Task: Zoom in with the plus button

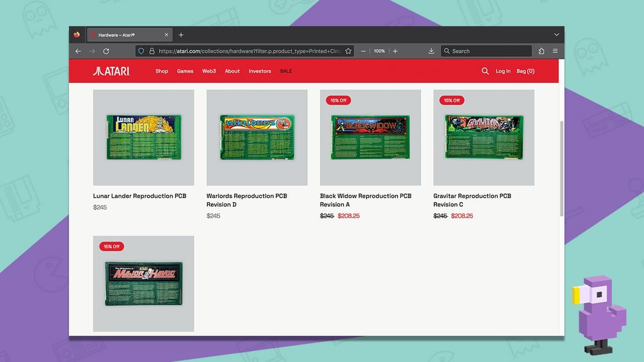Action: (x=395, y=51)
